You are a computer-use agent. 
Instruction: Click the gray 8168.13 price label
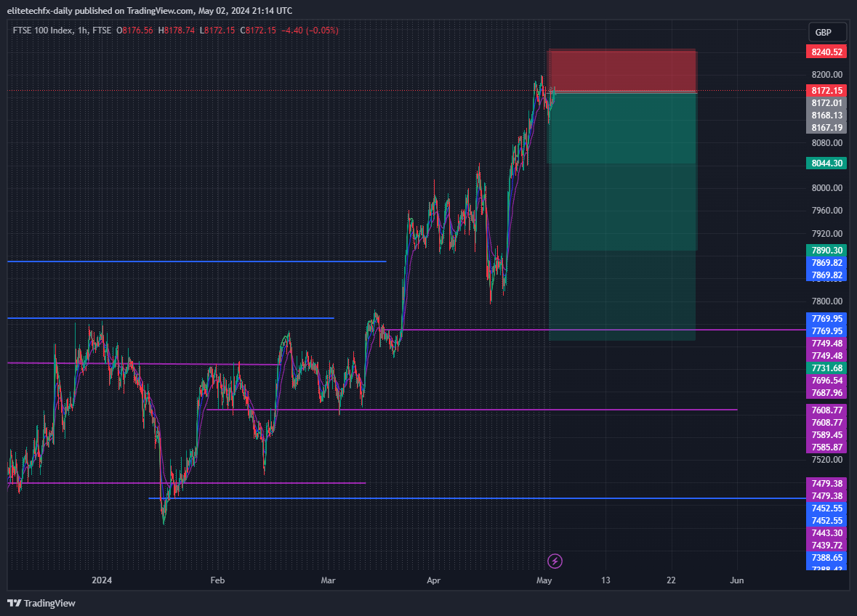pos(826,115)
